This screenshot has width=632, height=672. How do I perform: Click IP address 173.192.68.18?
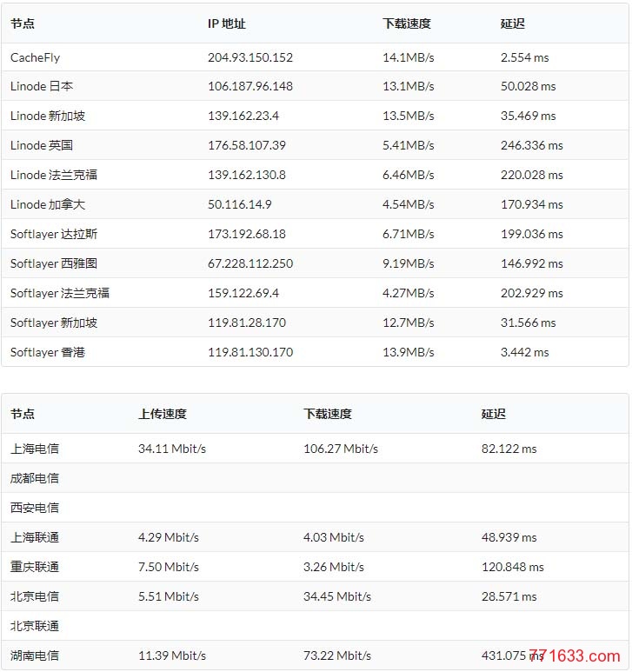[x=247, y=234]
